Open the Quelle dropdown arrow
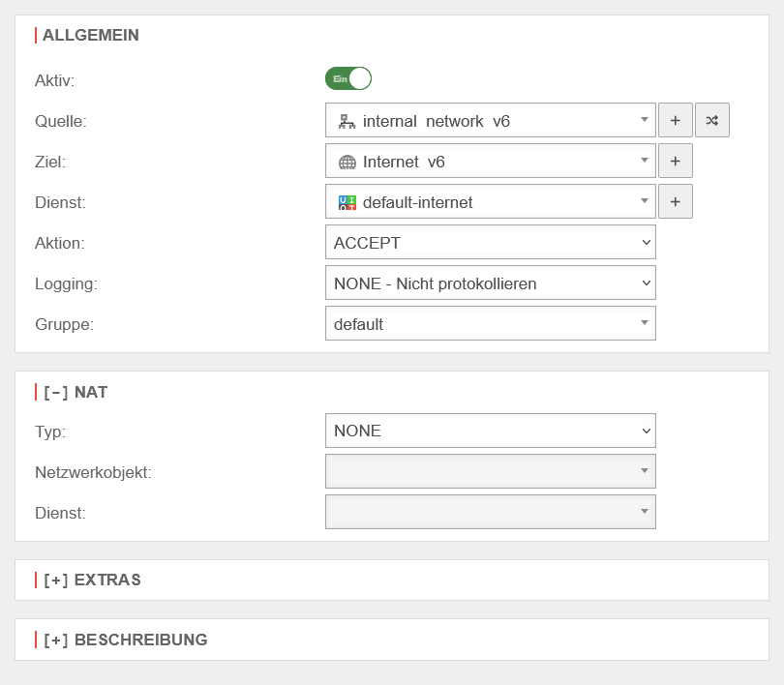 644,121
